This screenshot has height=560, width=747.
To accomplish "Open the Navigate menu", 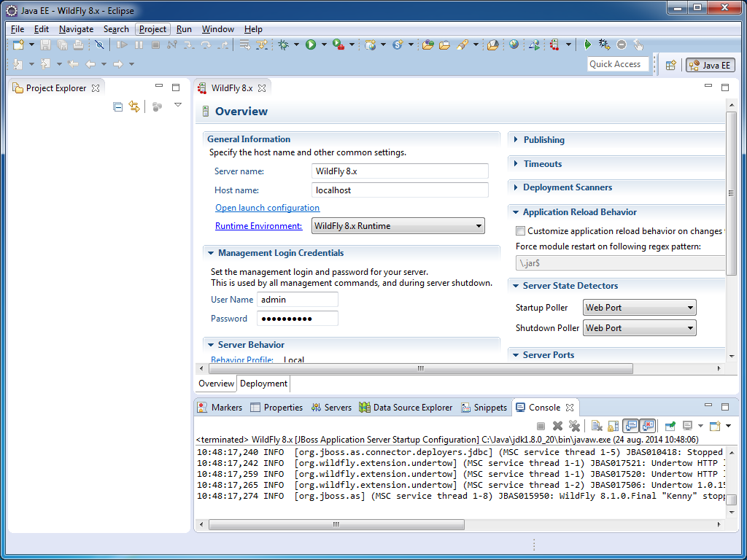I will click(x=76, y=29).
